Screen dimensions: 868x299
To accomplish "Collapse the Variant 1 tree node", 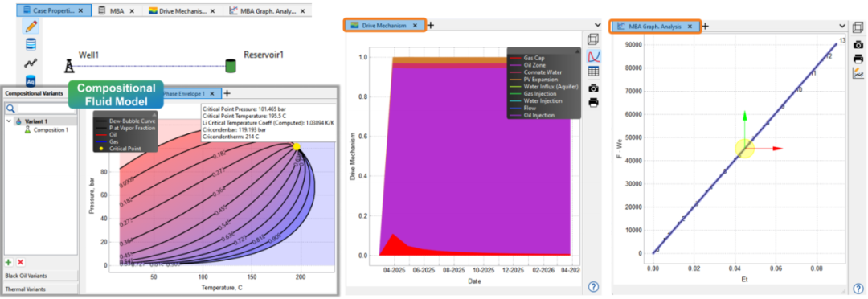I will (x=9, y=121).
